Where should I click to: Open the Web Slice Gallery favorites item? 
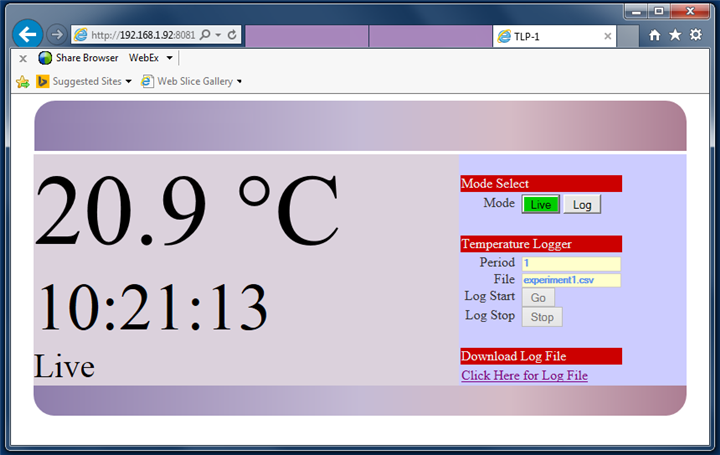tap(195, 81)
